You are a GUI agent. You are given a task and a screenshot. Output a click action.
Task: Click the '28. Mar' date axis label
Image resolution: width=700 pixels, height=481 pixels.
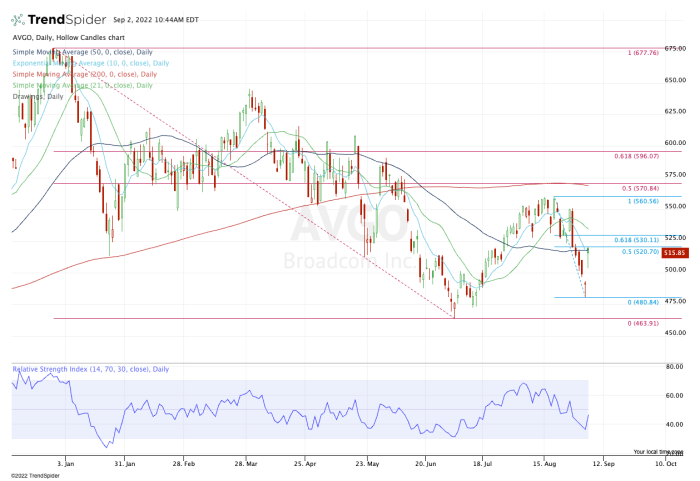pos(246,464)
